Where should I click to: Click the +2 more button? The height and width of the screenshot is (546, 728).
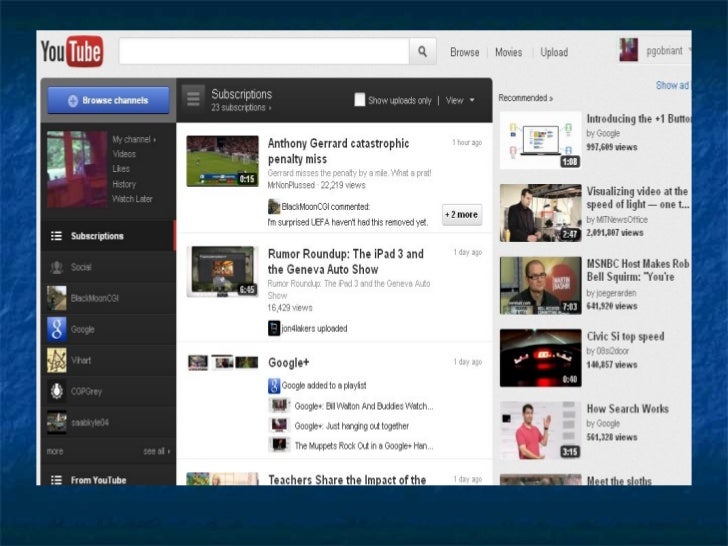(462, 214)
